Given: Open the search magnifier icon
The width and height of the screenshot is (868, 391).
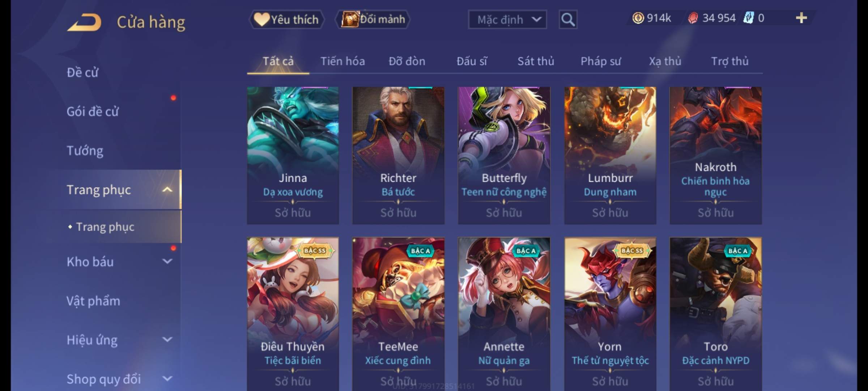Looking at the screenshot, I should pyautogui.click(x=568, y=20).
